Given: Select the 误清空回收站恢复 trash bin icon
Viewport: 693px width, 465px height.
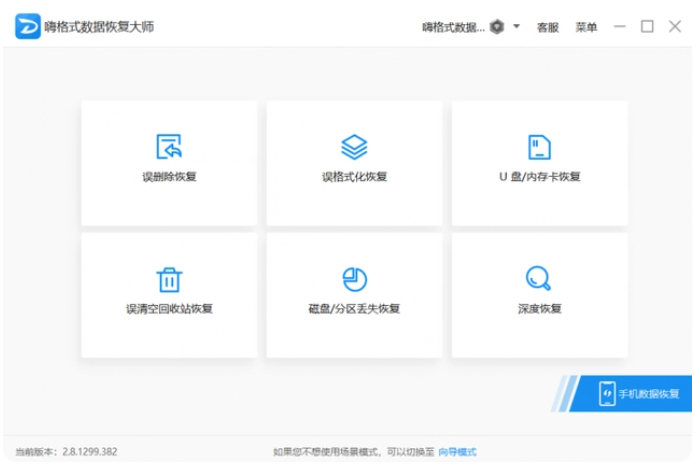Looking at the screenshot, I should tap(169, 279).
